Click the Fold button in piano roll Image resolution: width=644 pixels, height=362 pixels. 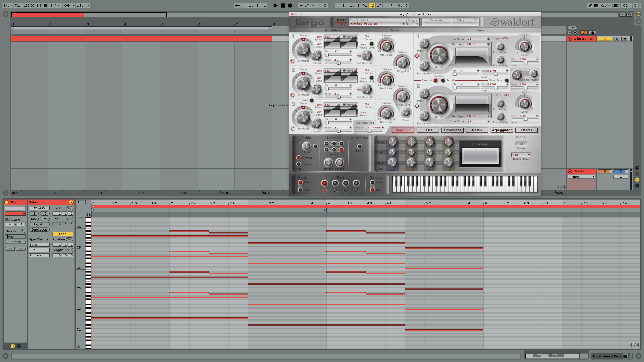click(x=81, y=202)
